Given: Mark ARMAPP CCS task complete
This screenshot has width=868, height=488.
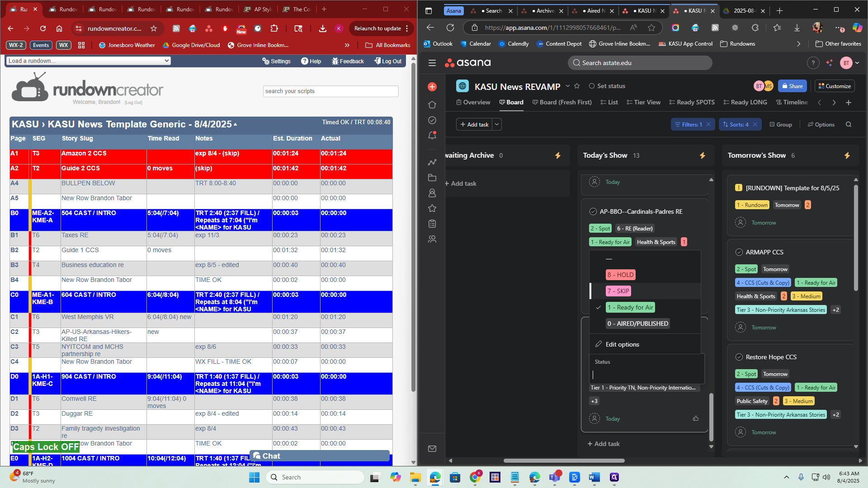Looking at the screenshot, I should tap(739, 252).
